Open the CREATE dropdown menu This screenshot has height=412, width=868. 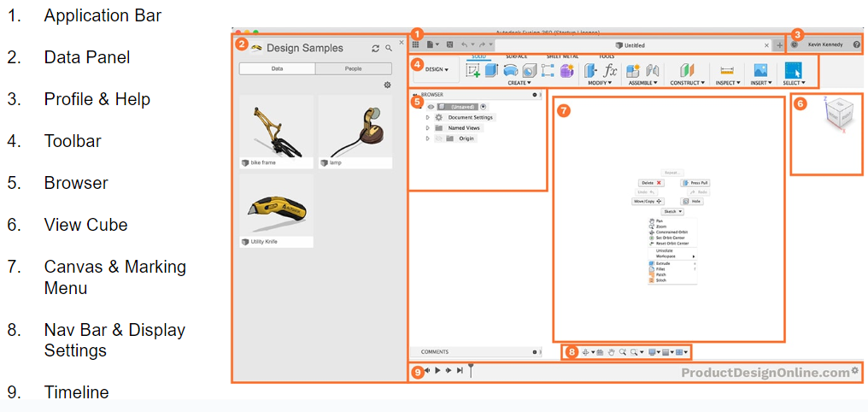519,83
